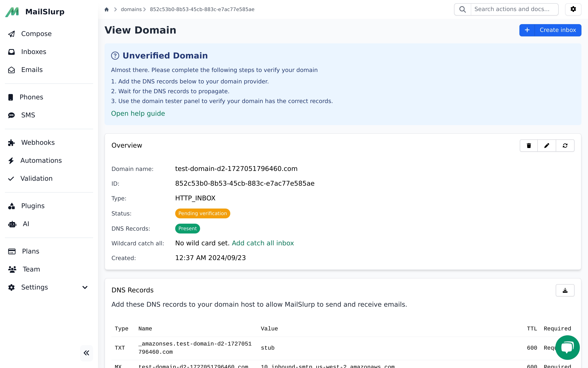Click the Plugins shapes icon
Viewport: 588px width, 368px height.
[11, 206]
